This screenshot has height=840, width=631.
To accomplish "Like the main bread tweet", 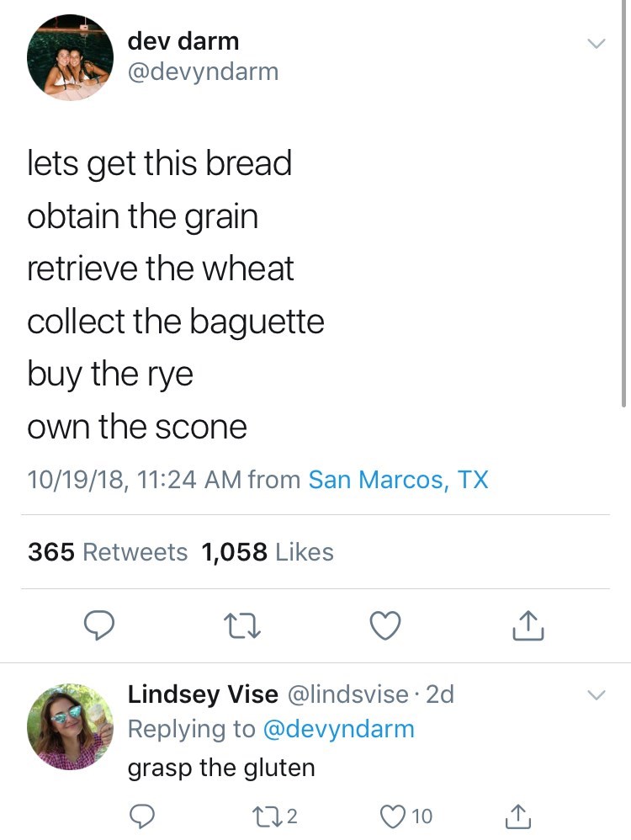I will (x=385, y=625).
